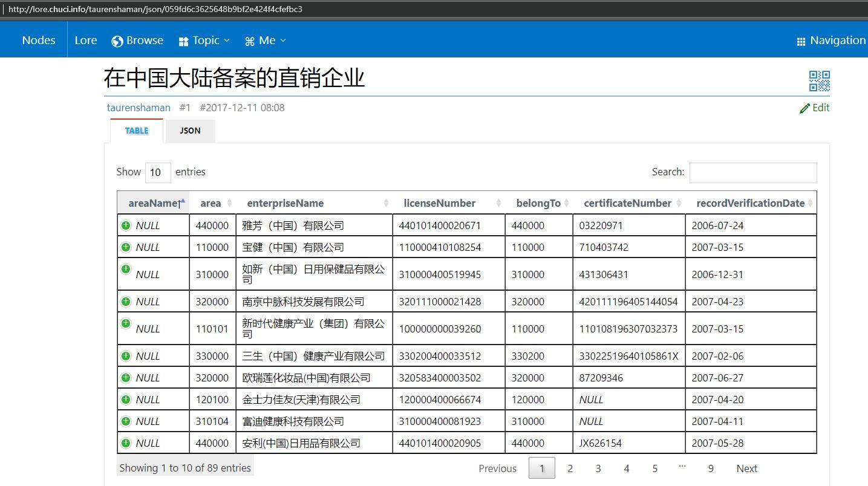Click certificate number JX626154
This screenshot has width=868, height=486.
pos(600,443)
